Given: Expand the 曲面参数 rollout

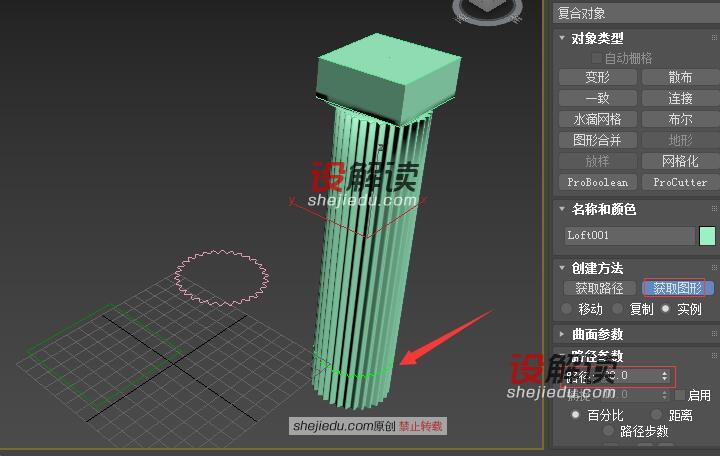Looking at the screenshot, I should coord(597,334).
